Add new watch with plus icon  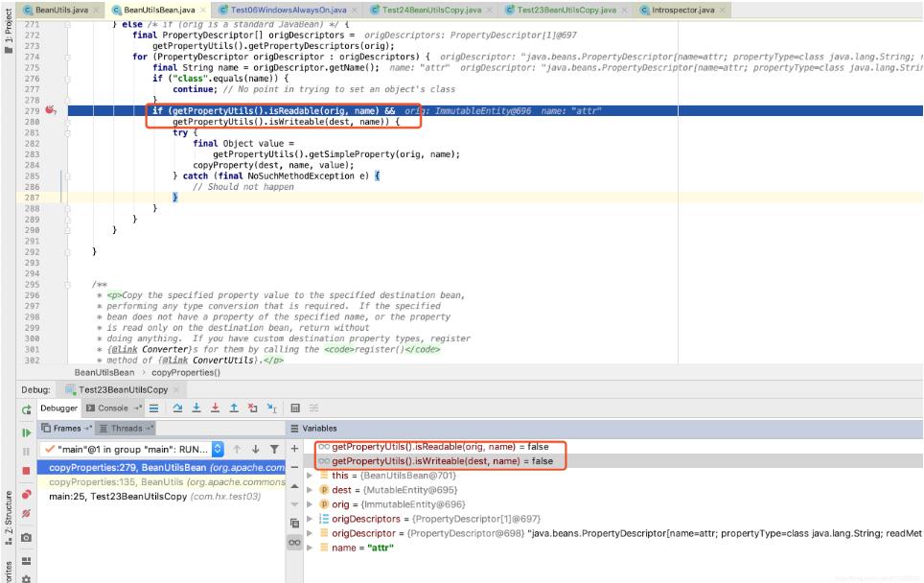[295, 448]
